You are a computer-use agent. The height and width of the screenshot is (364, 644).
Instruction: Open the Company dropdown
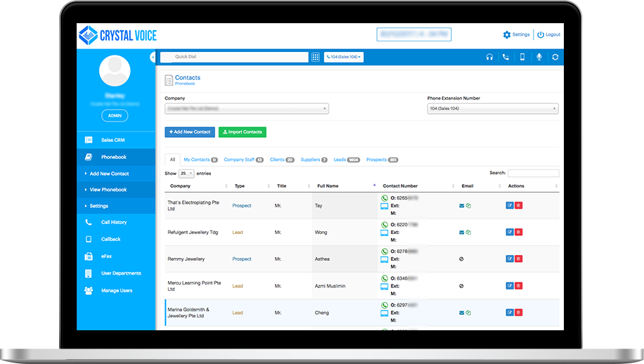click(x=246, y=109)
